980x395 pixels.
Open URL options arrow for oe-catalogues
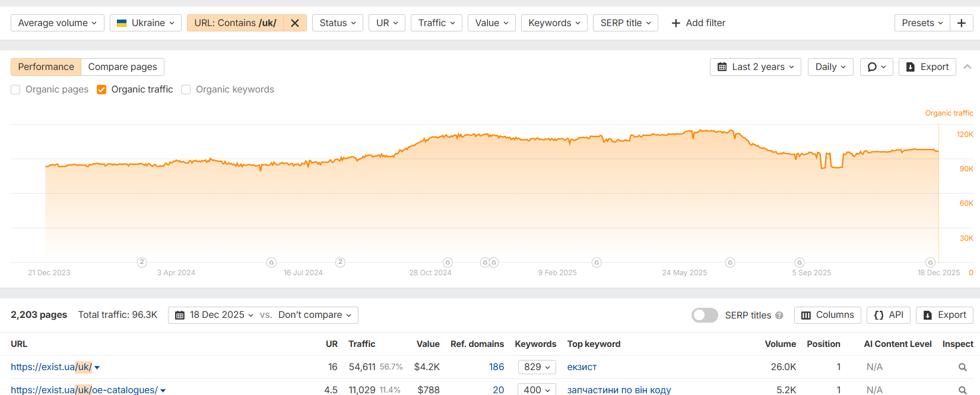pos(163,390)
